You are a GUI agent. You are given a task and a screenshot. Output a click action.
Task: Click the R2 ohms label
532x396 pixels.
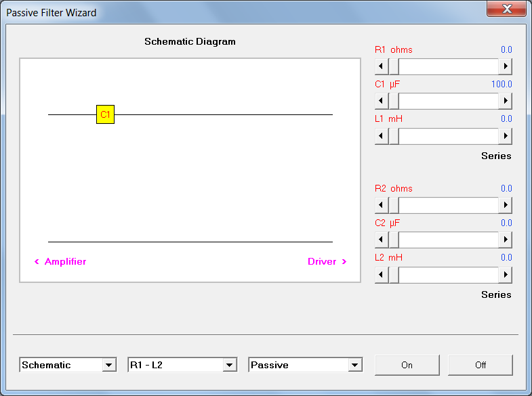click(x=394, y=189)
